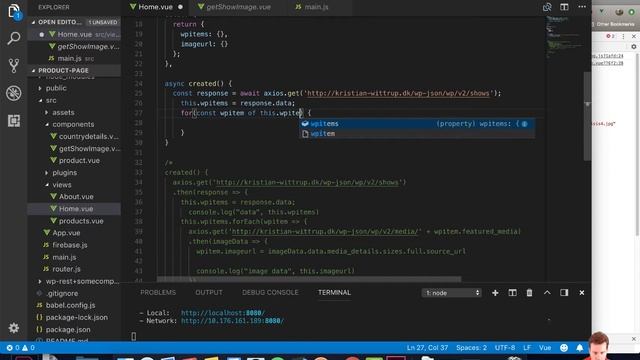Close the terminal panel

point(582,293)
